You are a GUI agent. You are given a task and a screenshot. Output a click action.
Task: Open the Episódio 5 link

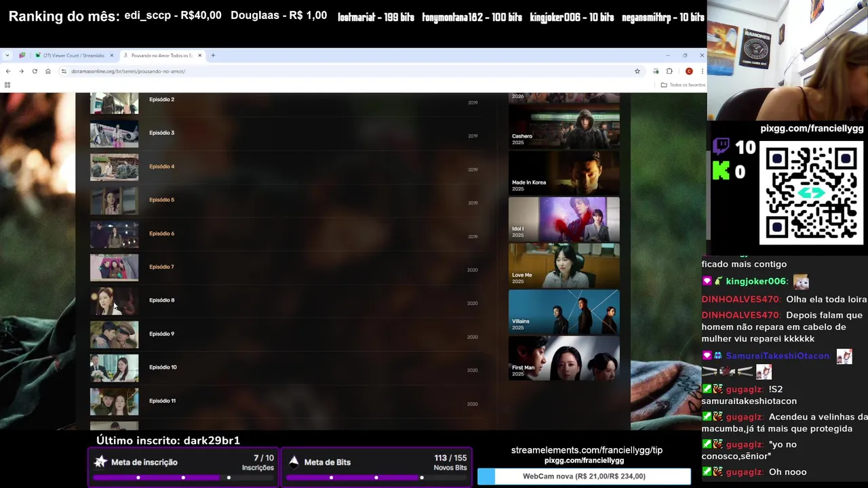(161, 200)
